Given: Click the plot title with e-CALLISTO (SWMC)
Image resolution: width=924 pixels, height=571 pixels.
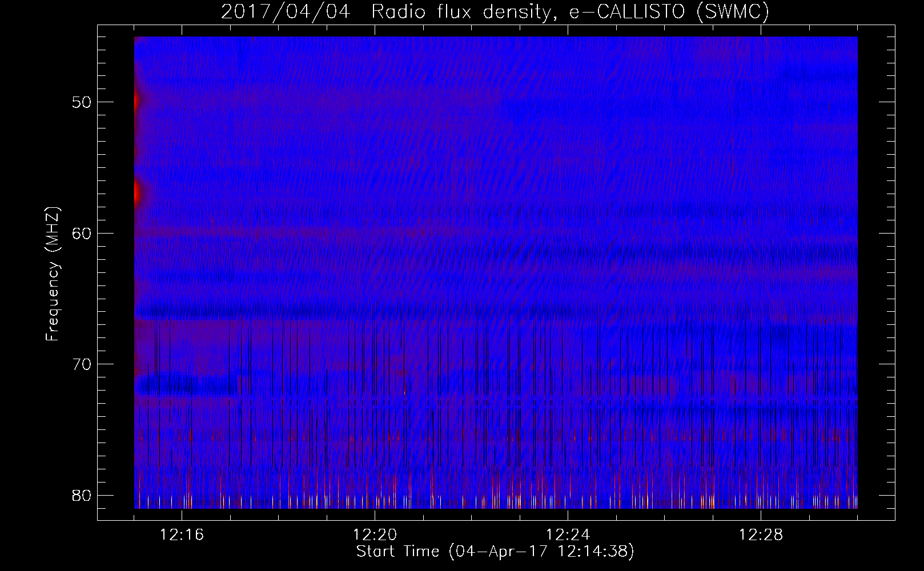Looking at the screenshot, I should [495, 12].
